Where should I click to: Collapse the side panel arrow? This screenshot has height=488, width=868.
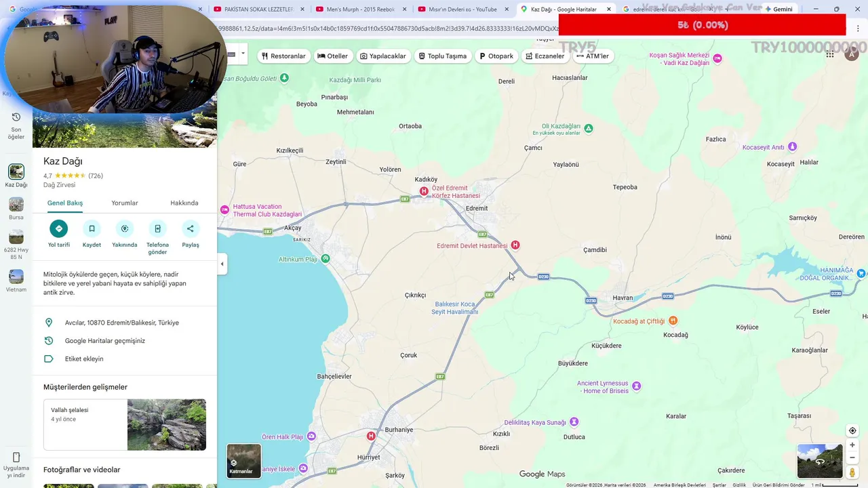(x=222, y=264)
